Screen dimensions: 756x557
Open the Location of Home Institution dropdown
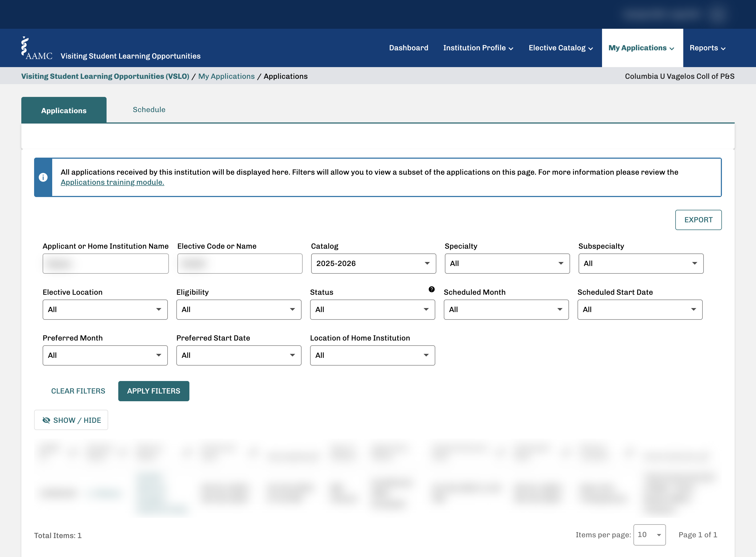(x=372, y=355)
